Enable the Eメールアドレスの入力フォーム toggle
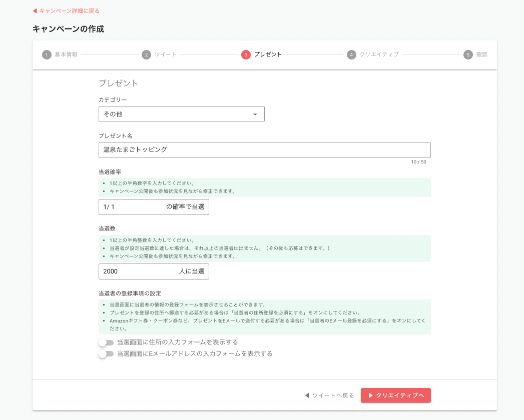 tap(107, 353)
